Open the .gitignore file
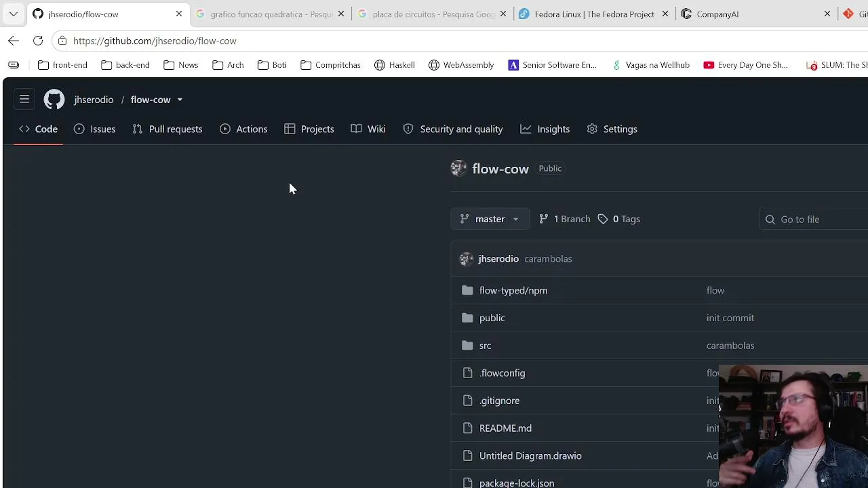The image size is (868, 488). point(500,401)
